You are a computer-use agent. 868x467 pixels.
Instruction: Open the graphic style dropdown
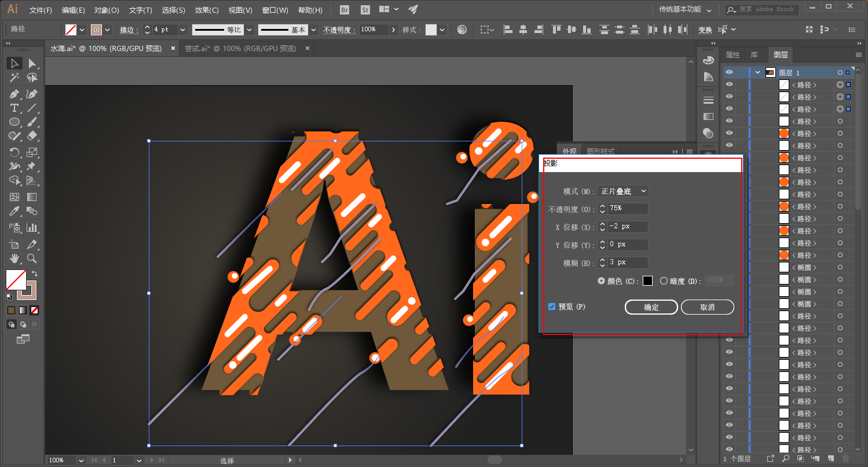442,30
